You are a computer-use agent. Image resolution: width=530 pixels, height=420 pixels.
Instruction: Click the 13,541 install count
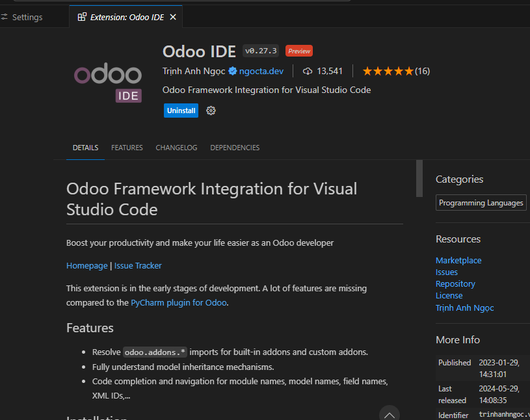[x=330, y=72]
